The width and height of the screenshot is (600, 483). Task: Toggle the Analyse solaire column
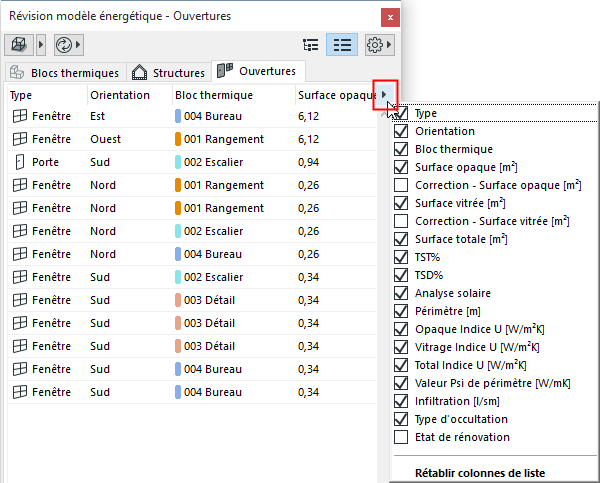(x=401, y=293)
